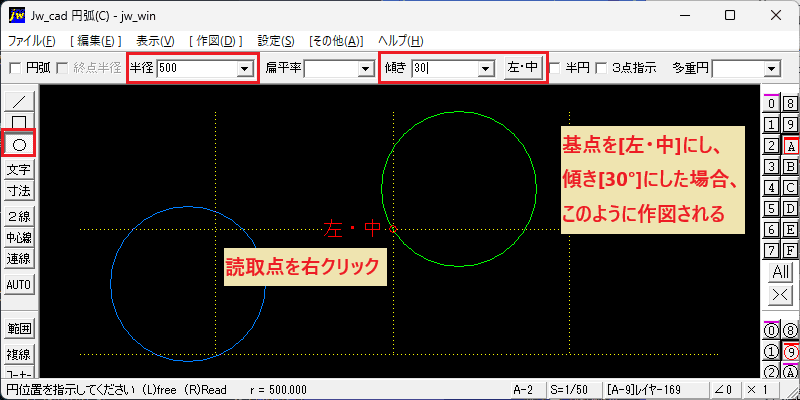Select layer 8 in the layer bar
Image resolution: width=800 pixels, height=400 pixels.
(x=790, y=104)
